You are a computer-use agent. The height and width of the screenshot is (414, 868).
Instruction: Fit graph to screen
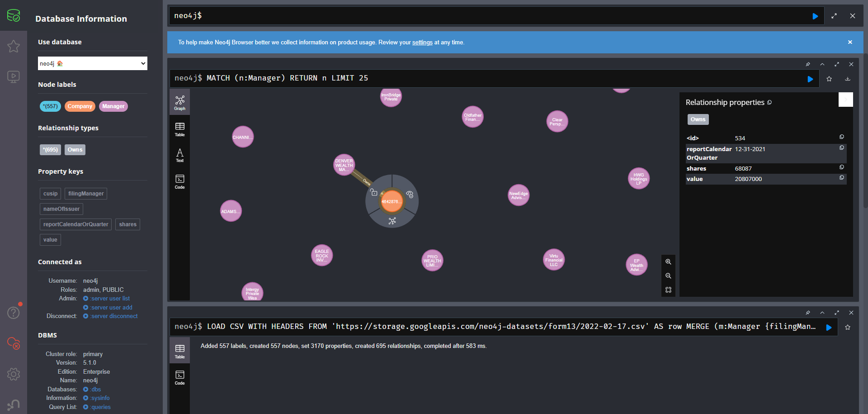[x=668, y=290]
